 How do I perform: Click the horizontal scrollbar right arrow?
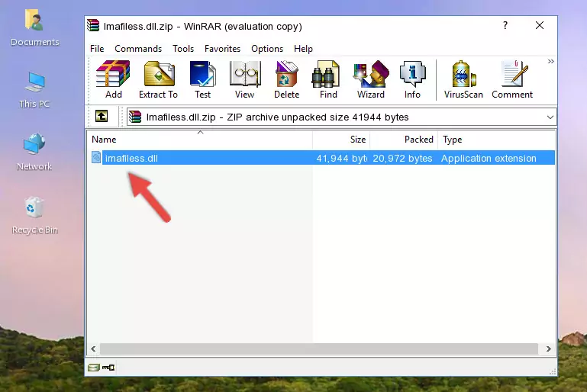point(548,349)
